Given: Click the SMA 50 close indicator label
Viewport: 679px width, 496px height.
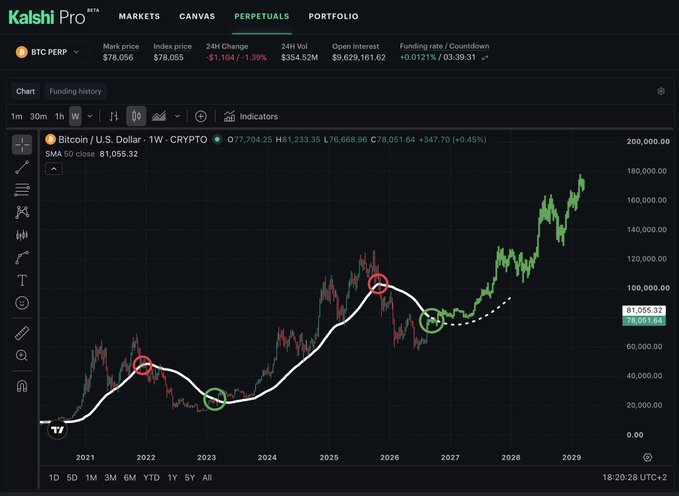Looking at the screenshot, I should point(70,154).
